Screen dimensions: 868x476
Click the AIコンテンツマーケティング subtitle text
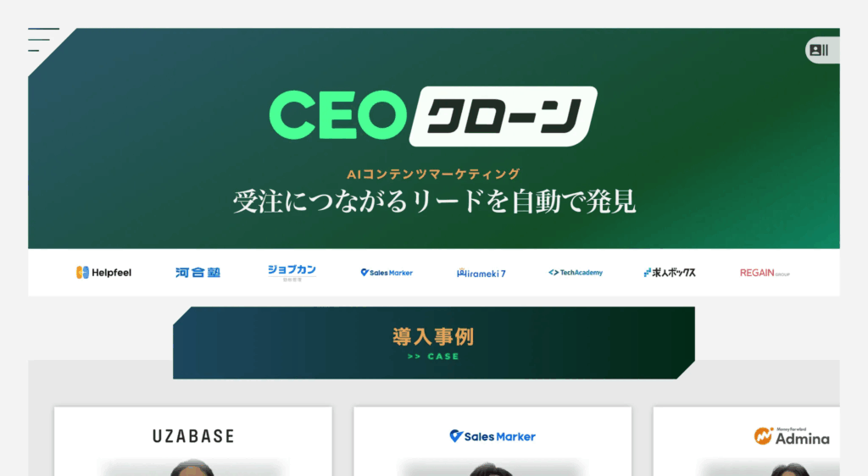click(433, 174)
